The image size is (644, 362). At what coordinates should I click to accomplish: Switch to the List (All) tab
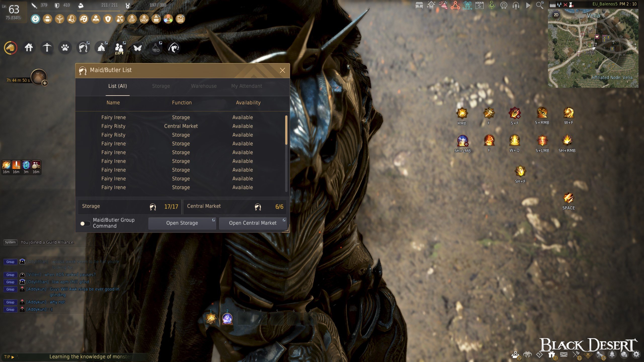click(117, 86)
